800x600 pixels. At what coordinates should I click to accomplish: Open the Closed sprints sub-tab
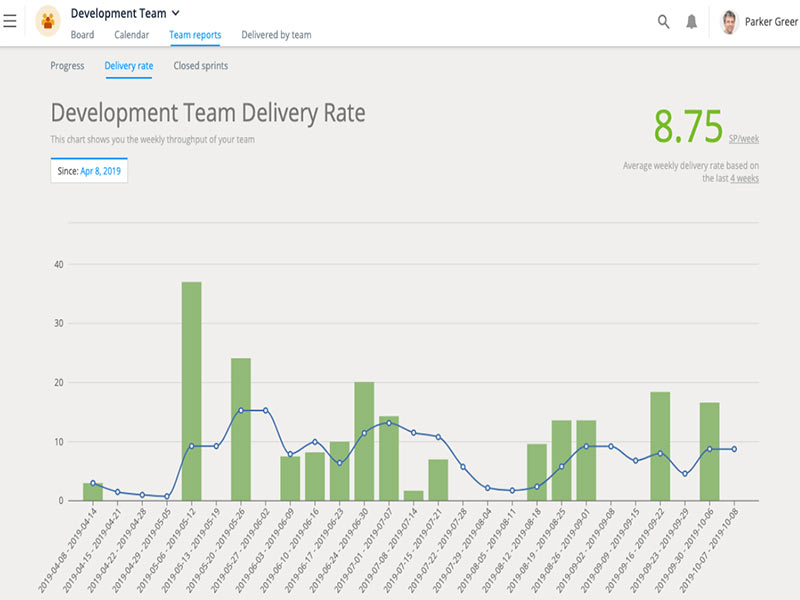[x=200, y=66]
